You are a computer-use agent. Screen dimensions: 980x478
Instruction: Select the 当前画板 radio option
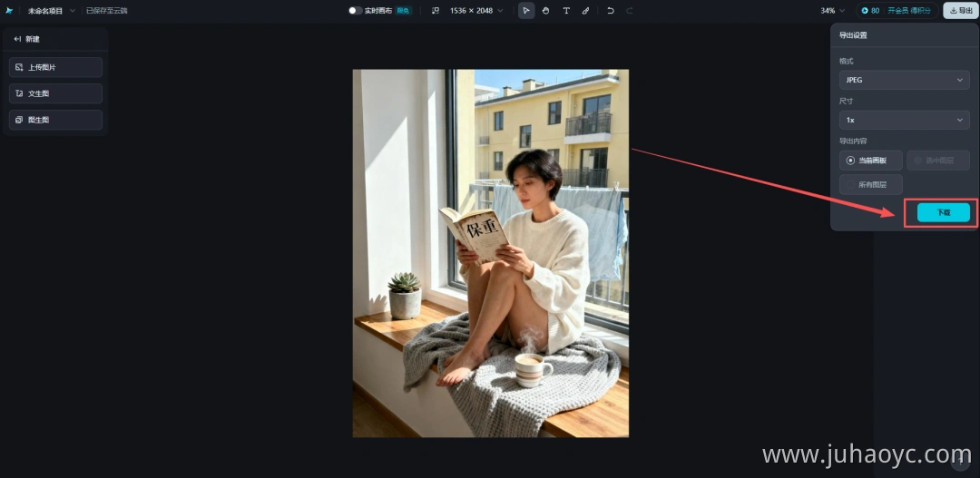(x=870, y=161)
